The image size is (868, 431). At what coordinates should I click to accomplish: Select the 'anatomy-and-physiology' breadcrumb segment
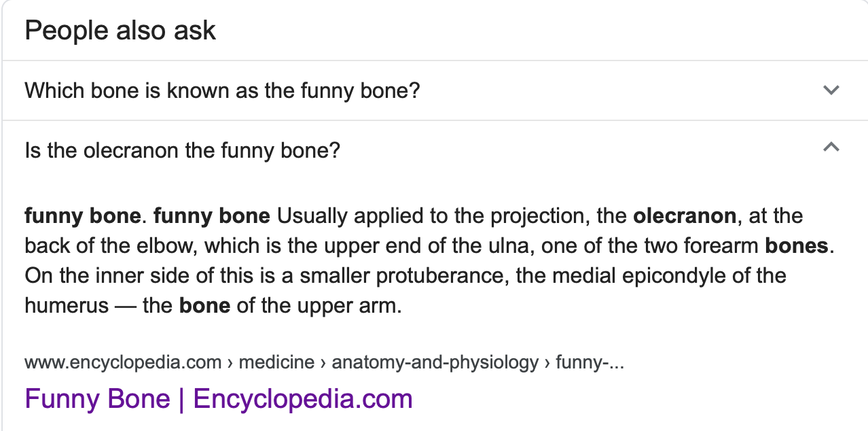435,362
